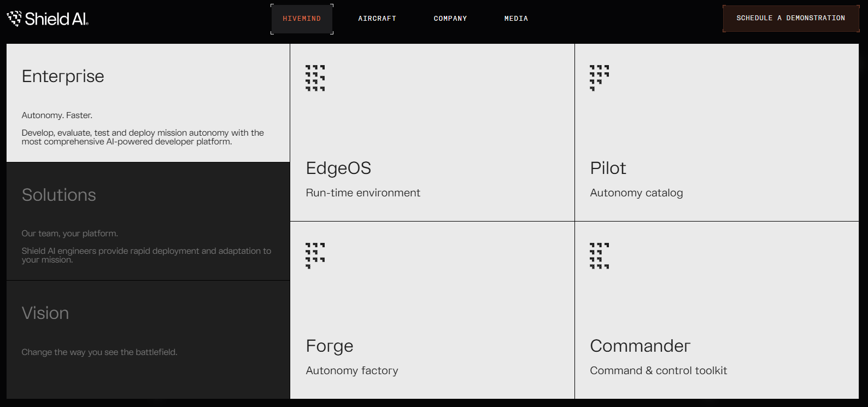Open the Media menu

(516, 19)
